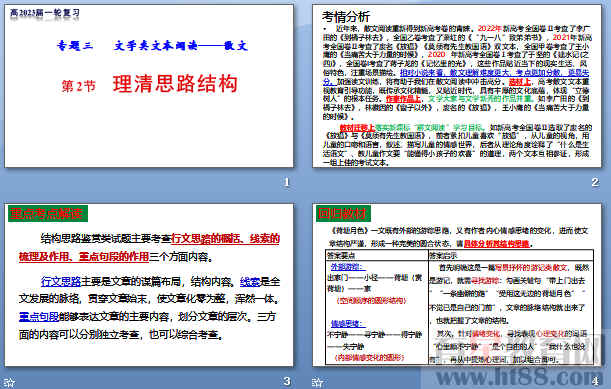The image size is (611, 389).
Task: Click the 答案要点 table header cell
Action: [376, 255]
